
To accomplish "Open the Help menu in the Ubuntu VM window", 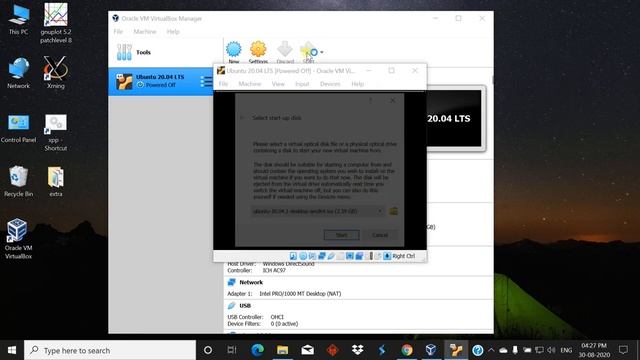I will click(x=358, y=84).
